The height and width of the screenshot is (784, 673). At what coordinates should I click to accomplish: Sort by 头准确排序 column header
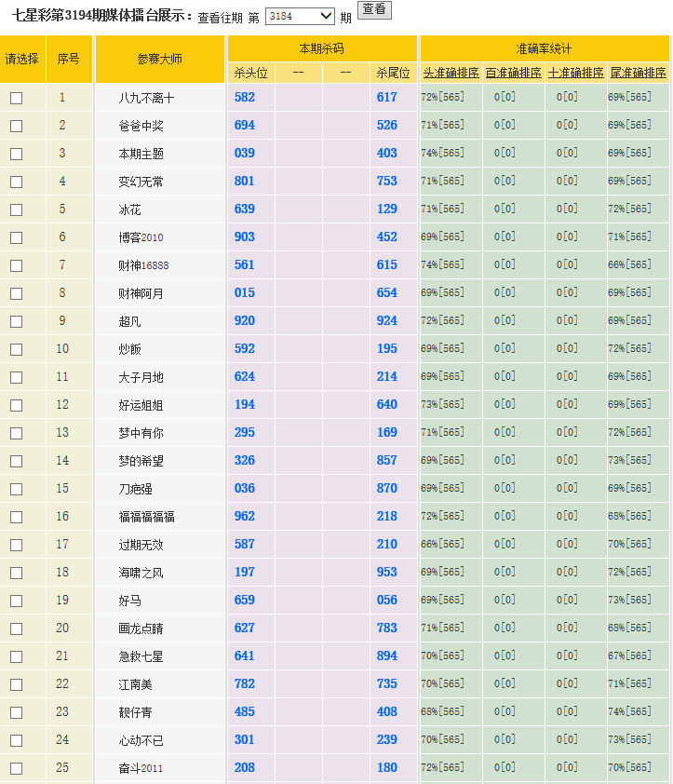[451, 73]
